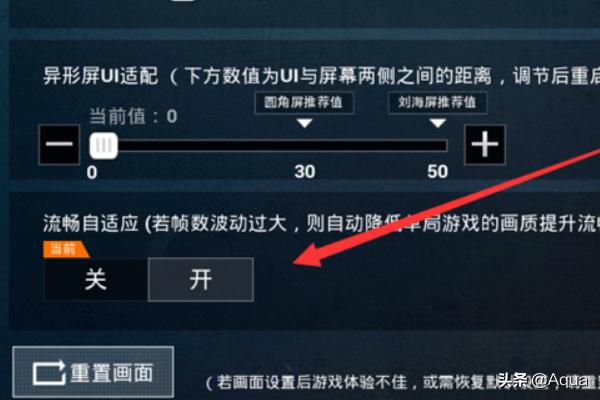This screenshot has width=600, height=400.
Task: Click the triangle marker under 圆角屏推荐值
Action: (305, 123)
